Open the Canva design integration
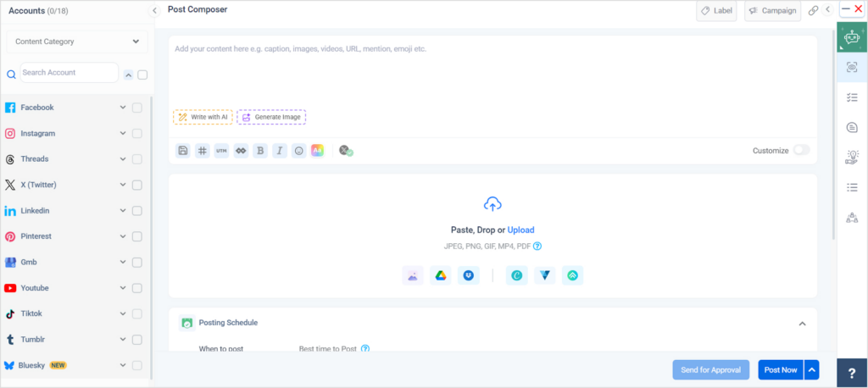Image resolution: width=868 pixels, height=388 pixels. tap(516, 275)
